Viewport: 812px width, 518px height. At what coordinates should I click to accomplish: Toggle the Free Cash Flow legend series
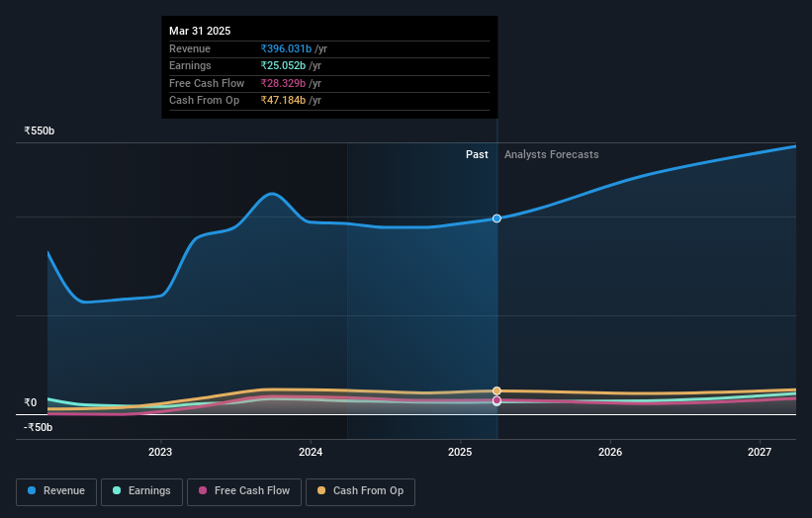click(244, 491)
